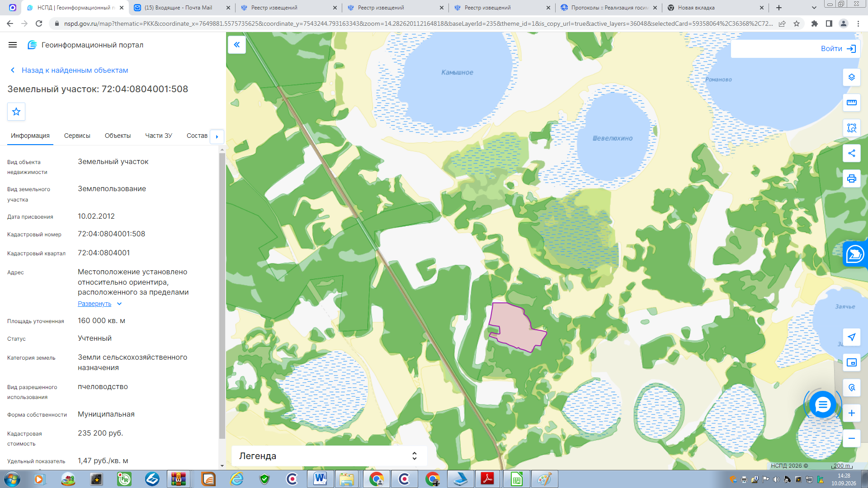Image resolution: width=868 pixels, height=488 pixels.
Task: Open the Части ЗУ tab
Action: pyautogui.click(x=159, y=136)
